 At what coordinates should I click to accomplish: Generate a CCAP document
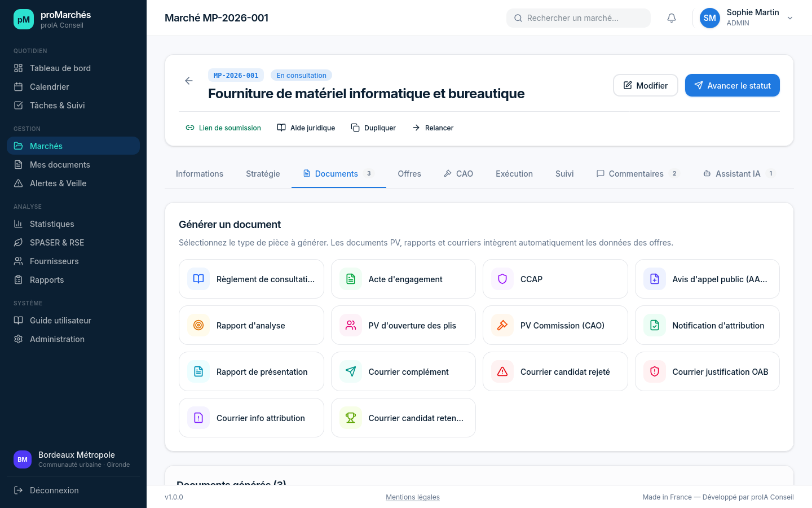pos(555,279)
